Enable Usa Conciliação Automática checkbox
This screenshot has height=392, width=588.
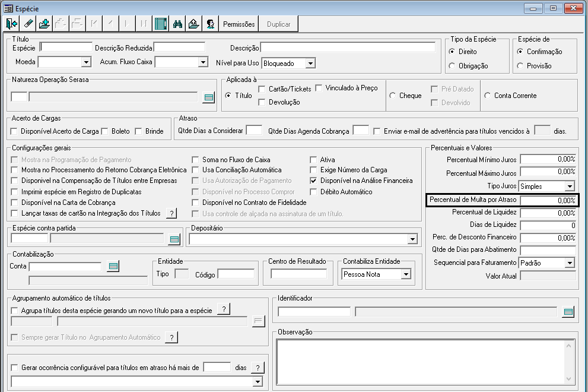click(x=195, y=170)
